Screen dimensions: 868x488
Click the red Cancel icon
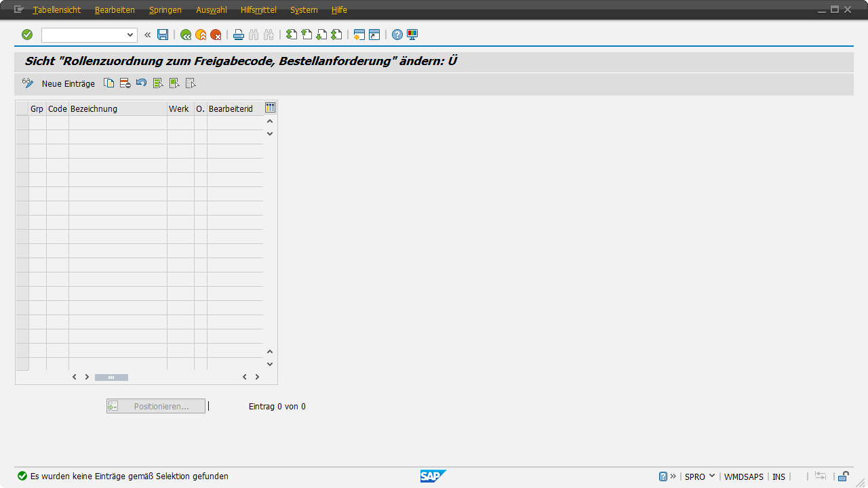[216, 35]
